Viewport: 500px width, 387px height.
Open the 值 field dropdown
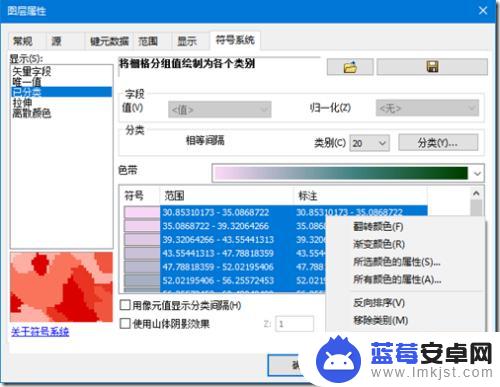tap(220, 109)
